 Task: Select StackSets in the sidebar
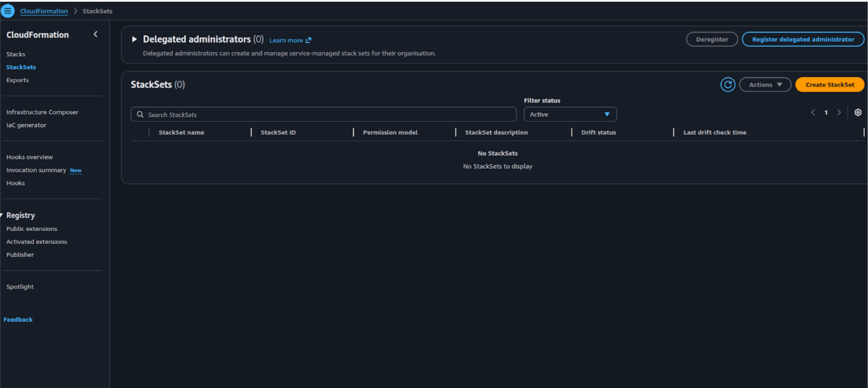pyautogui.click(x=21, y=67)
